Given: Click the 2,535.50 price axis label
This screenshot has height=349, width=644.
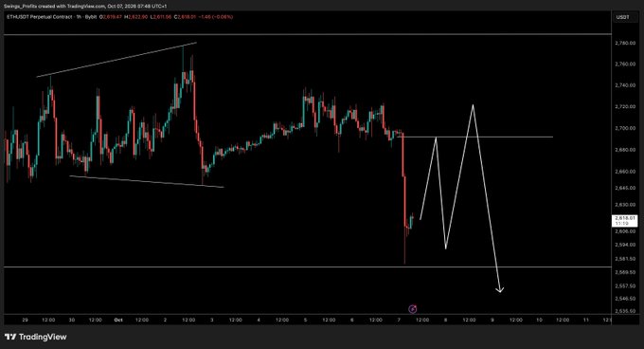Looking at the screenshot, I should click(x=625, y=311).
